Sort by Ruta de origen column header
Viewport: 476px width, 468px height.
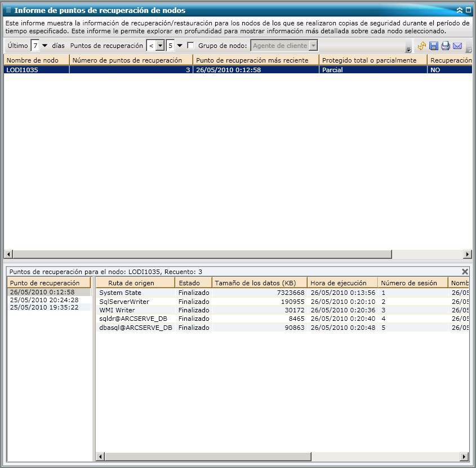click(x=135, y=283)
